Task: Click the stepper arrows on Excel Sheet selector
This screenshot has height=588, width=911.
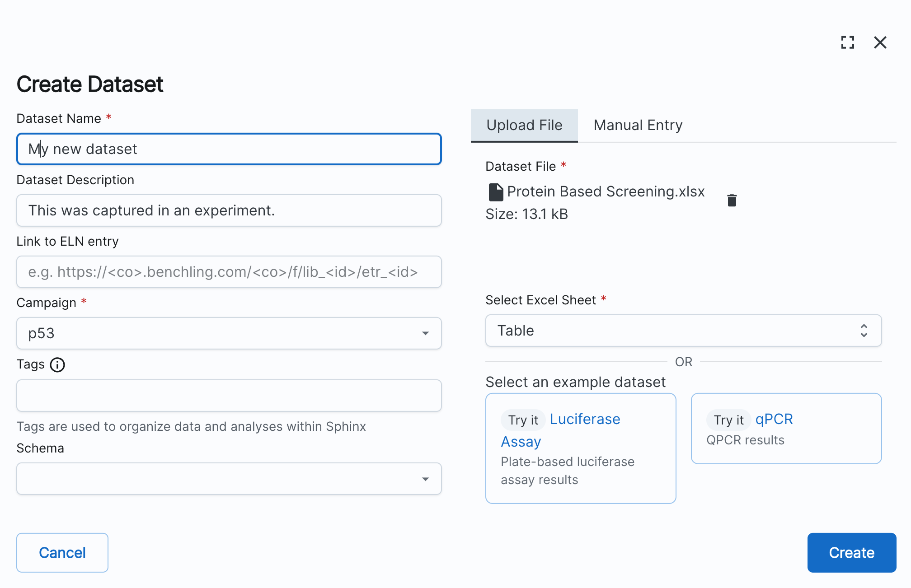Action: pyautogui.click(x=864, y=331)
